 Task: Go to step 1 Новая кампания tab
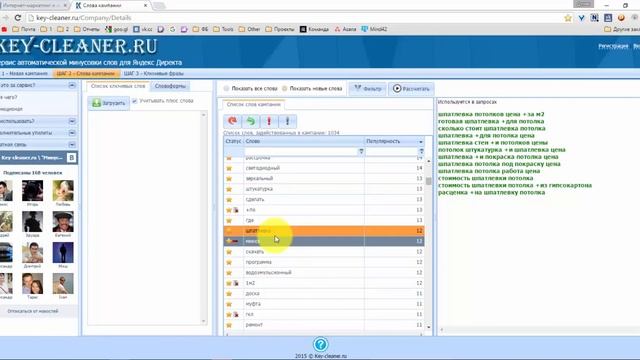tap(24, 73)
